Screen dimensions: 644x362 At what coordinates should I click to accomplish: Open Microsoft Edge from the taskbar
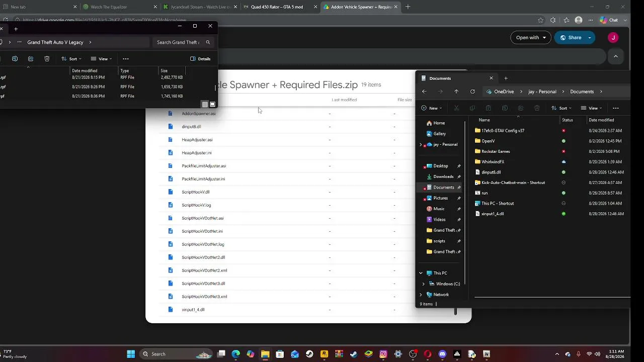(235, 354)
